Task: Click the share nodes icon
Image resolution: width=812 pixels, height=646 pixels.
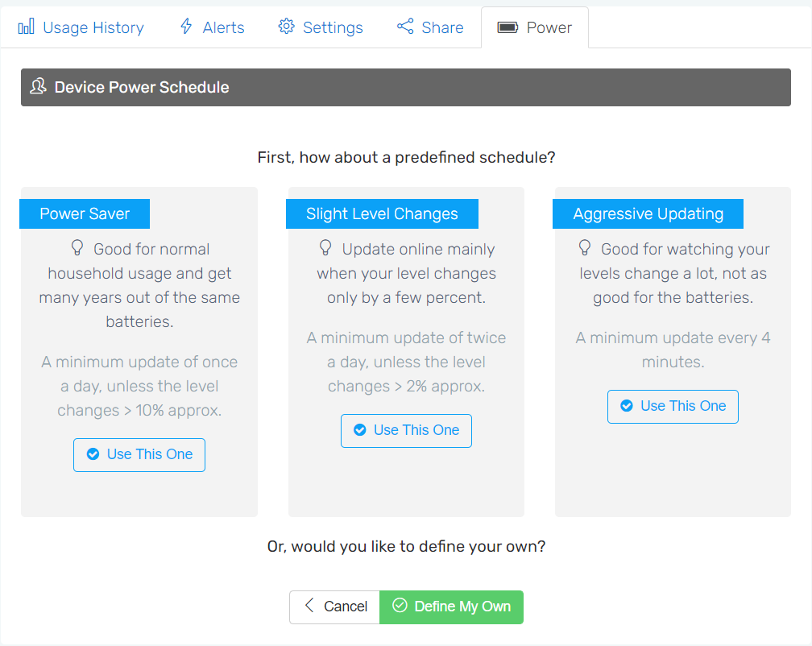Action: (x=405, y=27)
